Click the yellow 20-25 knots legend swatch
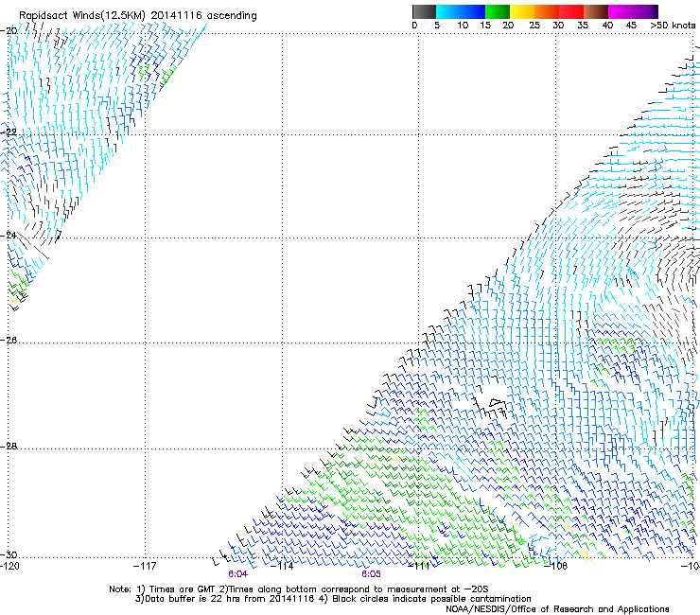Viewport: 700px width, 615px height. tap(522, 11)
